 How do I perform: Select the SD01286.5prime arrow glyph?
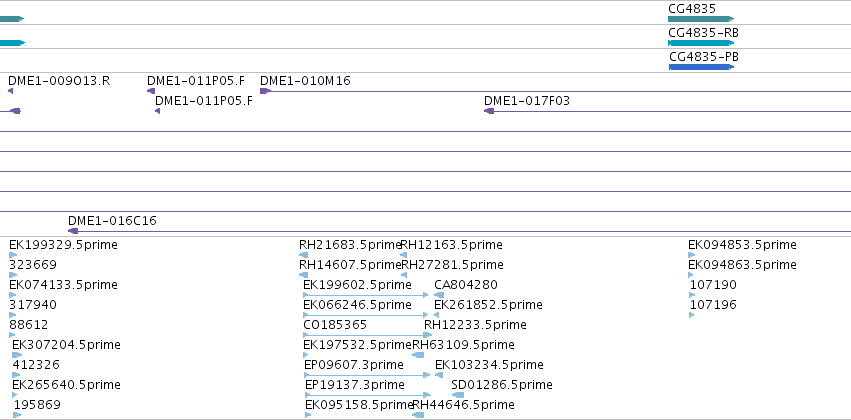click(458, 395)
